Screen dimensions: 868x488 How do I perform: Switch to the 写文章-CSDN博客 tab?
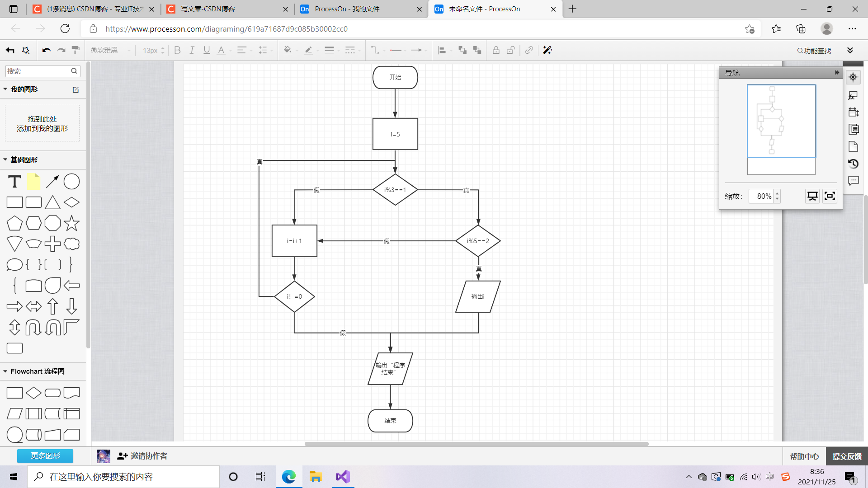(208, 9)
